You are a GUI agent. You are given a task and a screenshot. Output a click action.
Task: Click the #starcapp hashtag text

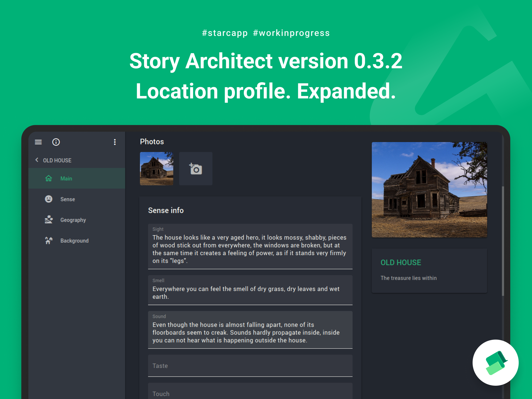[225, 33]
